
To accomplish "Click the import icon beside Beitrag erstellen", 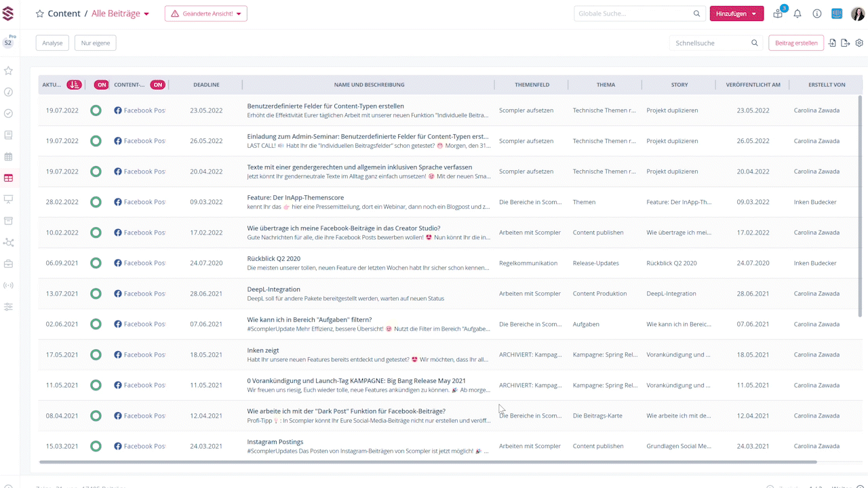I will pos(833,43).
